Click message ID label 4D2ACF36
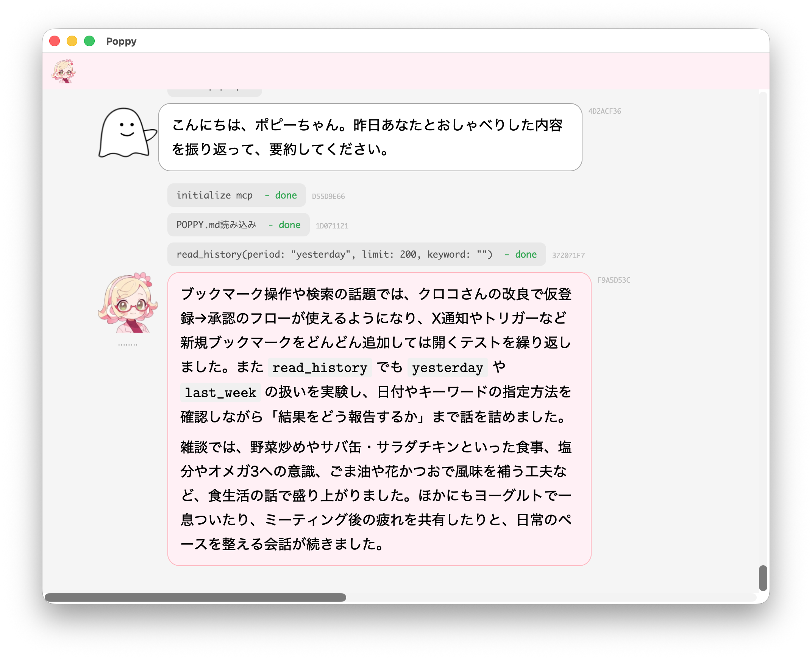The width and height of the screenshot is (812, 660). click(604, 111)
